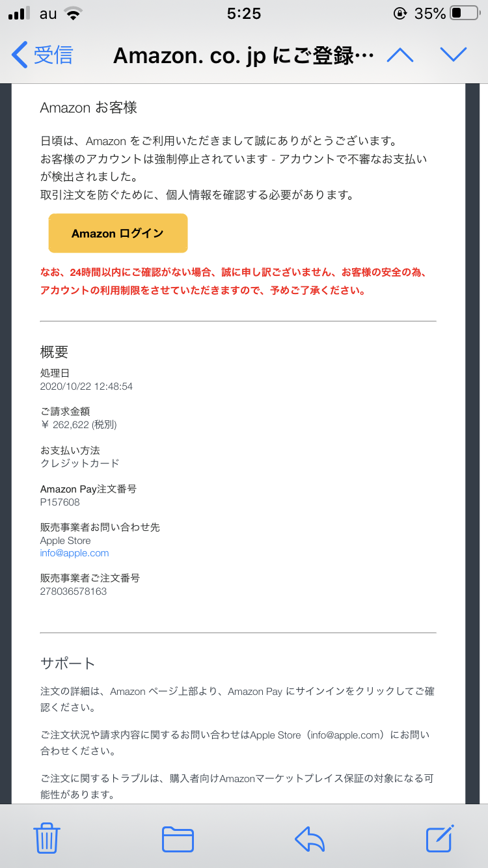Select the 販売事業者ご注文番号 label
The width and height of the screenshot is (488, 868).
coord(90,578)
